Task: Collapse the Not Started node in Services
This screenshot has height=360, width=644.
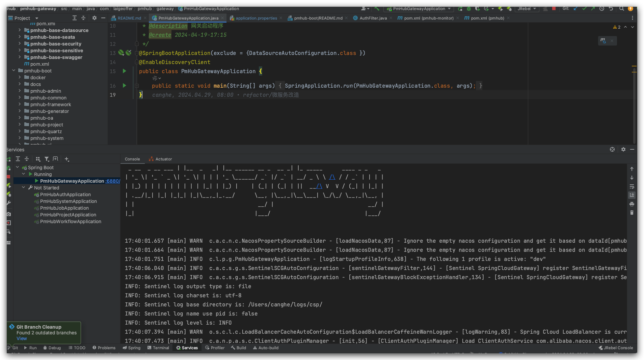Action: click(24, 188)
